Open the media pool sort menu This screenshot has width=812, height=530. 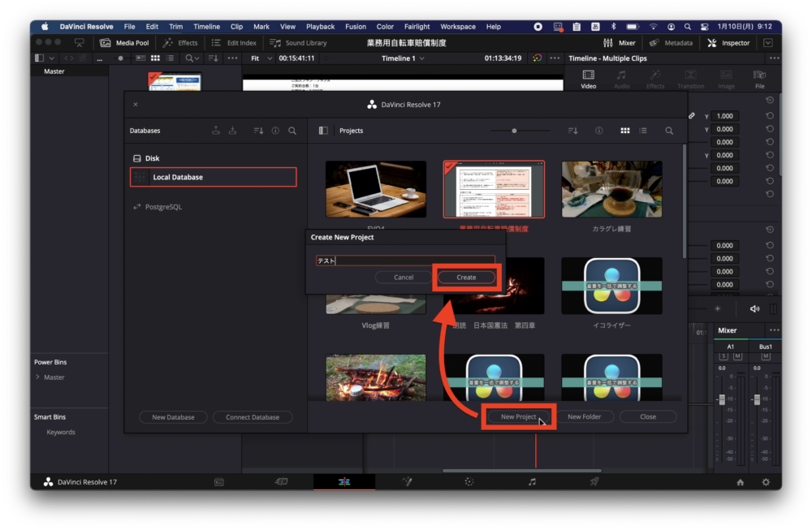[214, 58]
